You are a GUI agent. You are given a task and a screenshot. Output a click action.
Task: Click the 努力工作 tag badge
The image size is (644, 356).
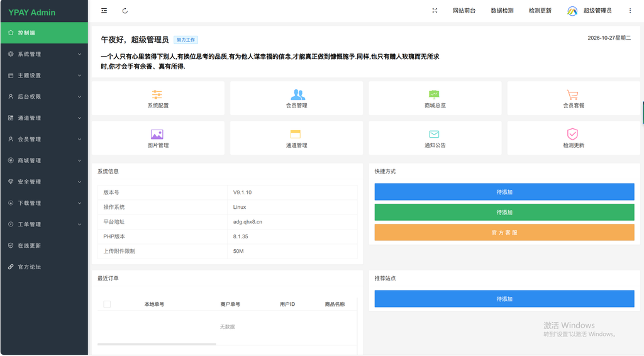(186, 40)
